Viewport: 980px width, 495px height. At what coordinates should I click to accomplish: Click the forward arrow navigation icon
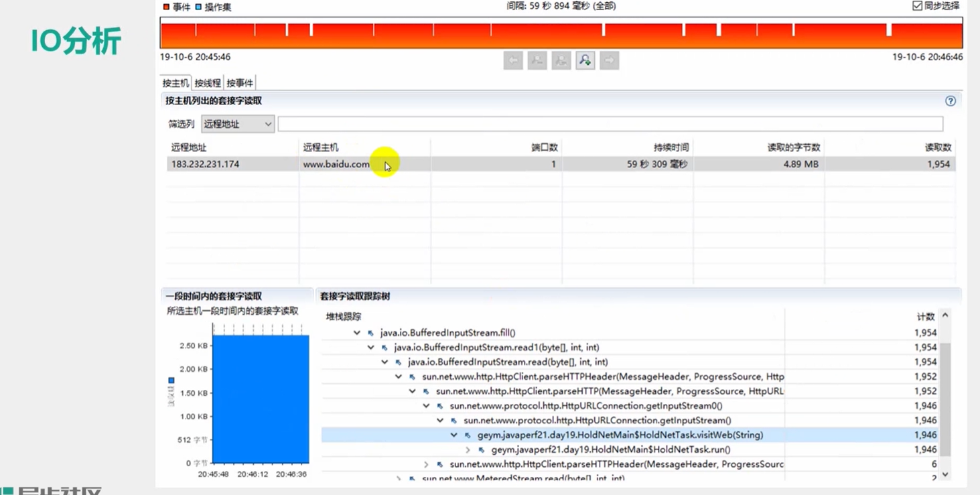click(x=609, y=60)
